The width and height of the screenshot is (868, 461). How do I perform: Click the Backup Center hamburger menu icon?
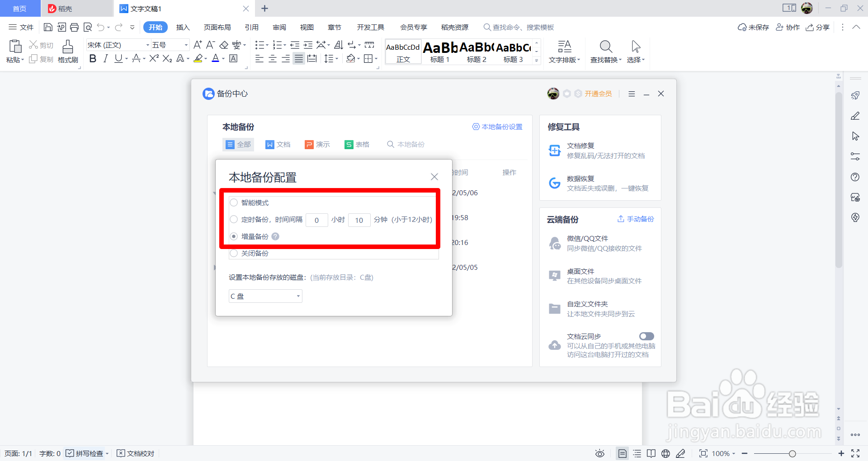[632, 94]
